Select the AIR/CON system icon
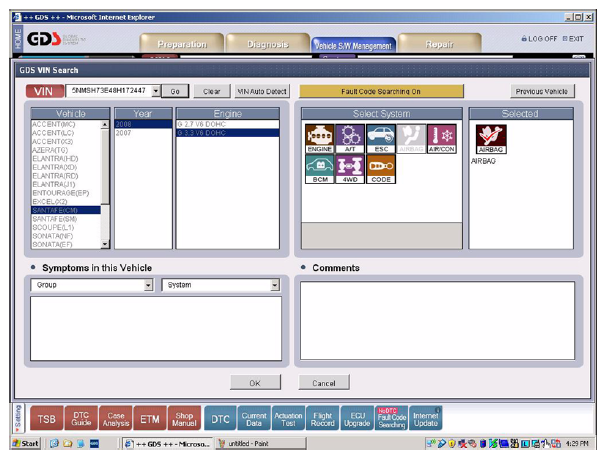Image resolution: width=606 pixels, height=459 pixels. click(x=442, y=139)
